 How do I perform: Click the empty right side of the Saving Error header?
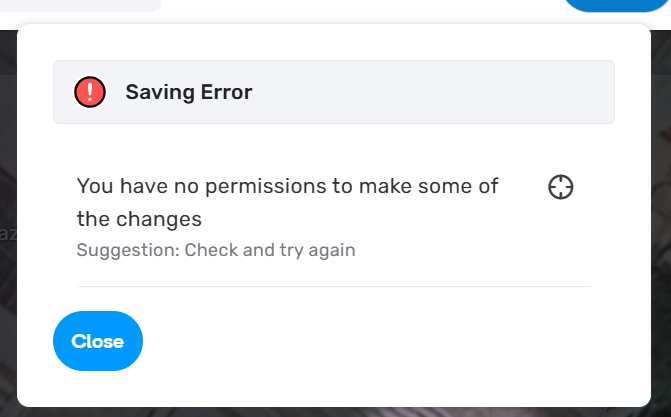click(x=450, y=93)
